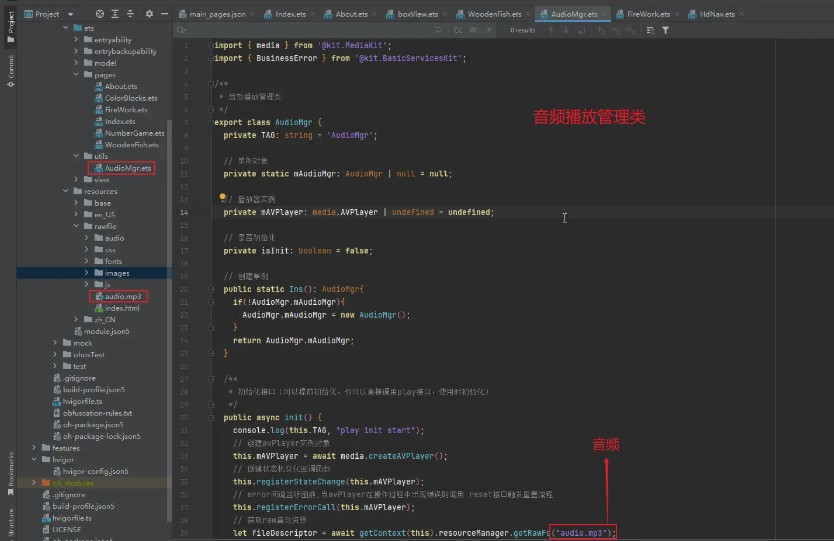This screenshot has width=834, height=541.
Task: Click the project tree vertical scrollbar
Action: pyautogui.click(x=170, y=319)
